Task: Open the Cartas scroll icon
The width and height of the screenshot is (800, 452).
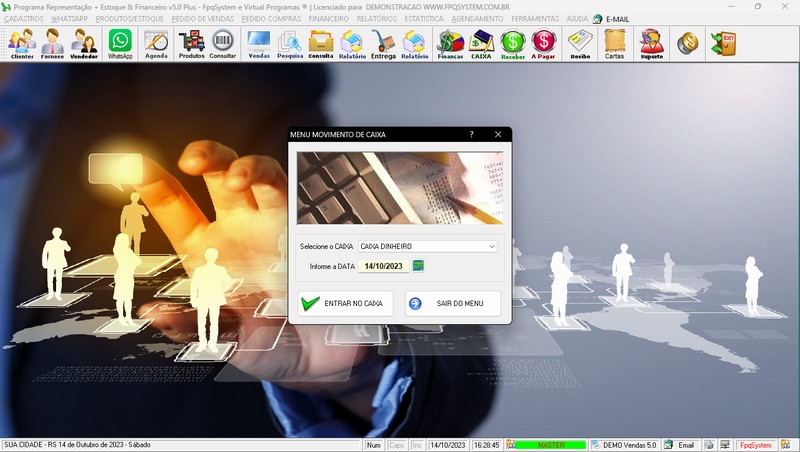Action: 615,44
